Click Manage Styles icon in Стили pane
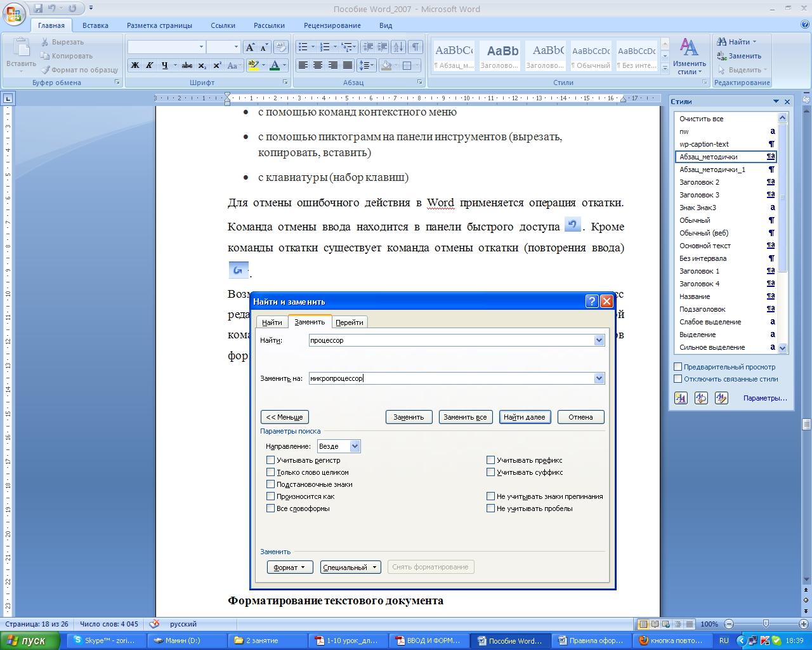This screenshot has width=812, height=650. (721, 398)
